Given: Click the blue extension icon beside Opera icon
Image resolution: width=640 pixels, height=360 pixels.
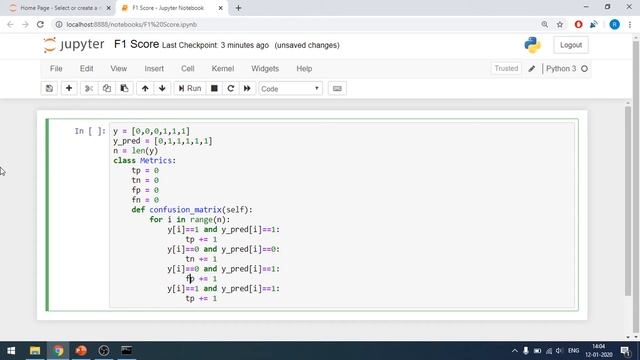Looking at the screenshot, I should coord(594,24).
